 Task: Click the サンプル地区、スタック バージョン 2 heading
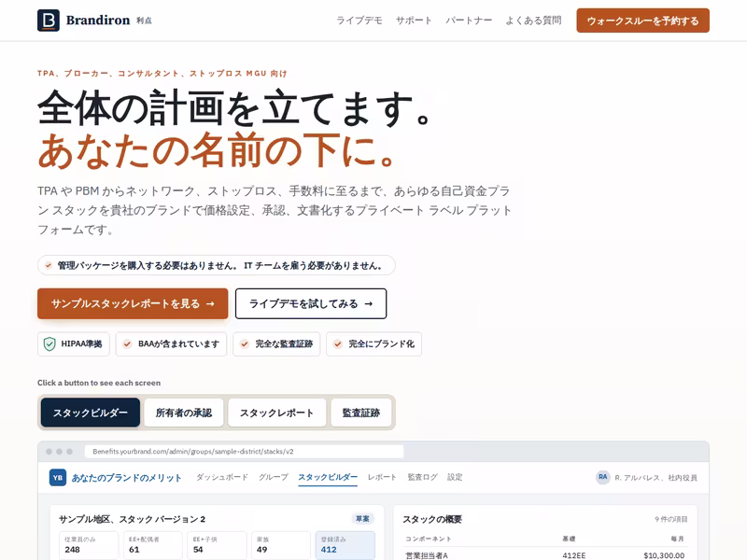coord(132,519)
